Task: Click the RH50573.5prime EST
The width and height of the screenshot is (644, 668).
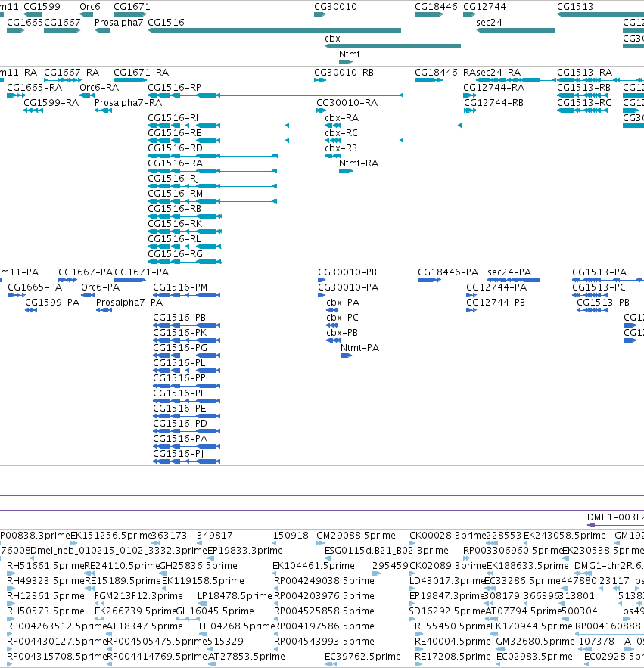Action: pyautogui.click(x=11, y=619)
